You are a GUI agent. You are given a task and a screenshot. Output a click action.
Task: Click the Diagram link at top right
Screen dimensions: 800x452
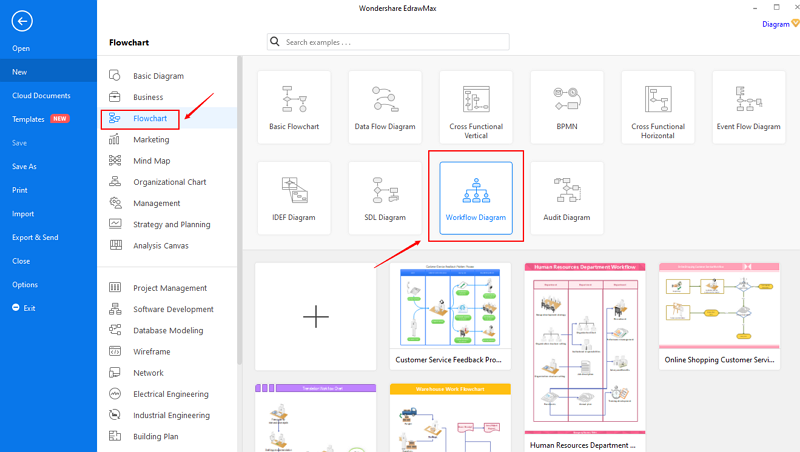click(x=776, y=24)
